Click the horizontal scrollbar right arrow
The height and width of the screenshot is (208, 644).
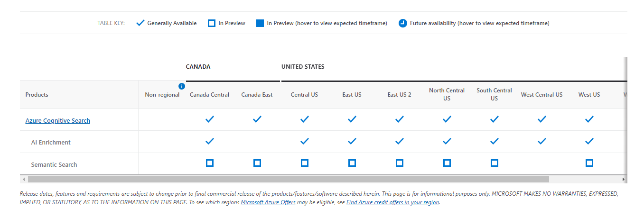[624, 180]
